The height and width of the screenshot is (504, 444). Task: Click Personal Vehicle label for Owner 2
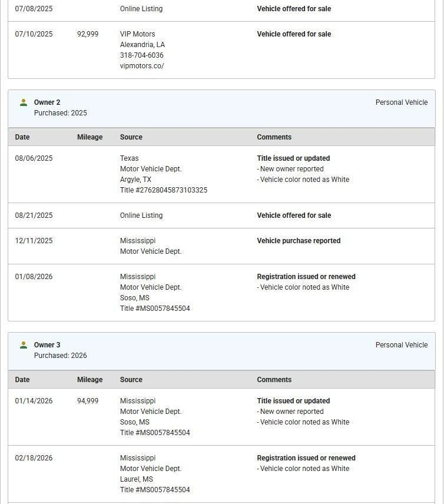(x=401, y=102)
